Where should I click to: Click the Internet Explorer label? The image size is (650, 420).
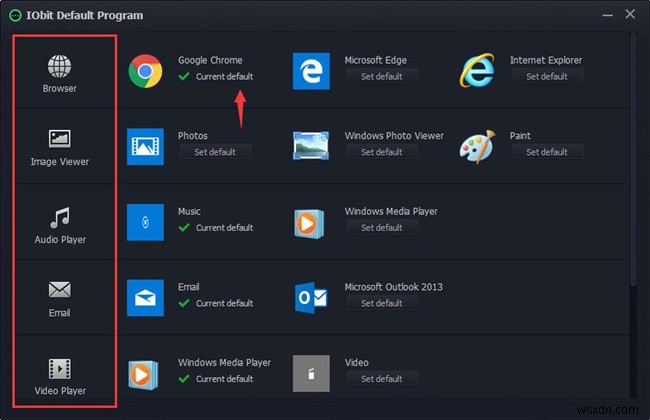546,60
